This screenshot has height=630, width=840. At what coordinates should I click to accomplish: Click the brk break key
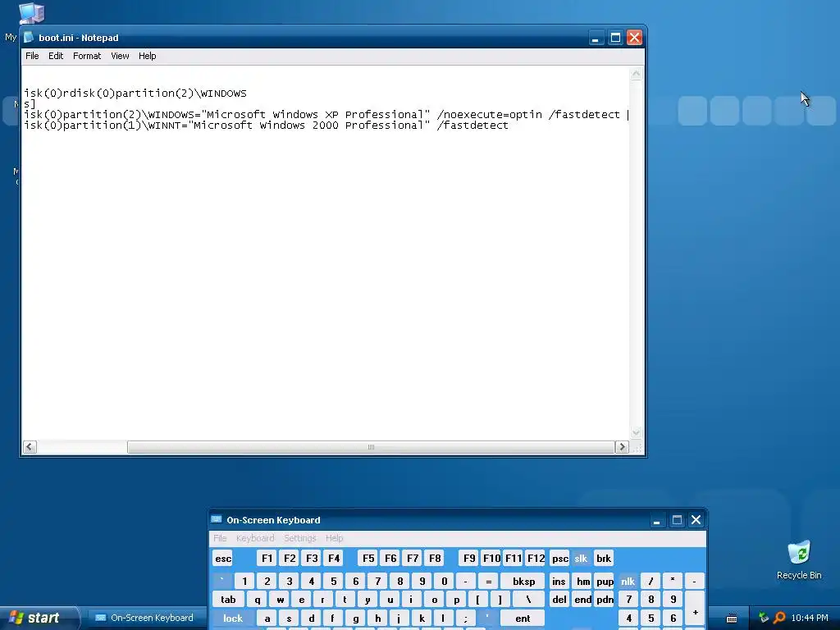point(603,558)
